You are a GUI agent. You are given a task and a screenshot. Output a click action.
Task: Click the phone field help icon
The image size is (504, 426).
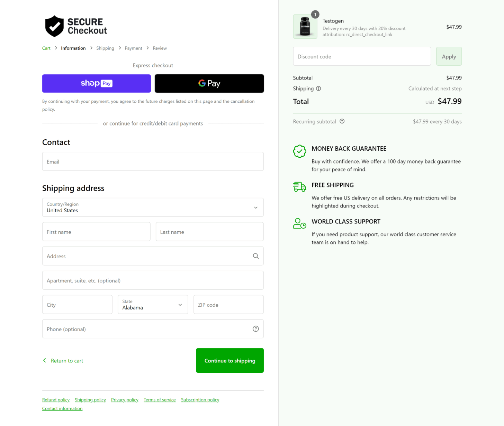click(256, 329)
